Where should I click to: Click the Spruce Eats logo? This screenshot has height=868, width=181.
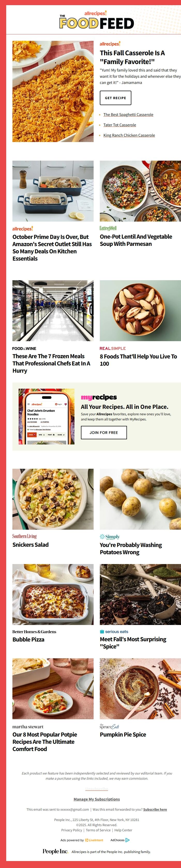pos(109,726)
